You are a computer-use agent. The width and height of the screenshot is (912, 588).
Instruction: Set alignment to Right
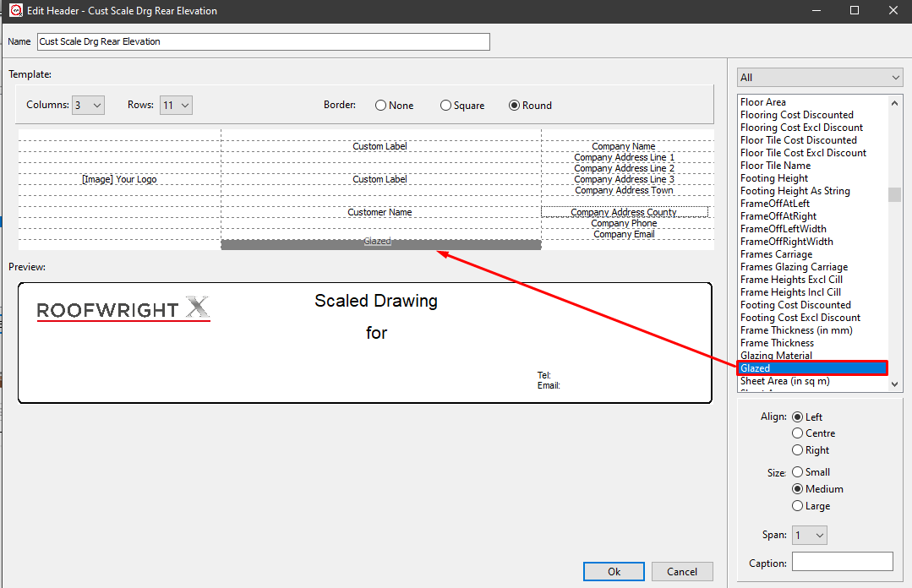click(811, 450)
